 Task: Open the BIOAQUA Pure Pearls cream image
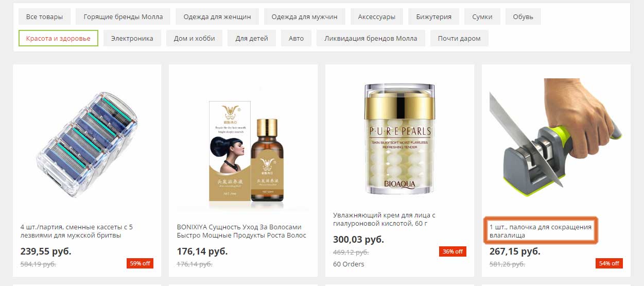point(399,138)
